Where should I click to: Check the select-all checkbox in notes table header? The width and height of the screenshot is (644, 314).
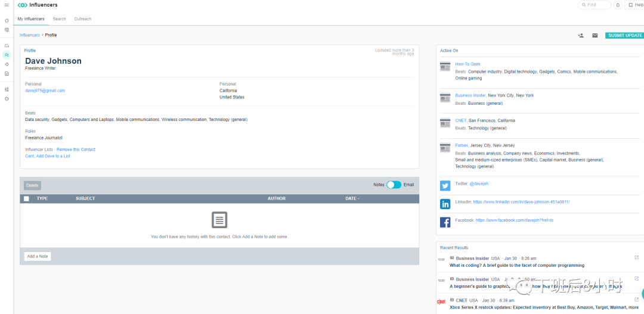(26, 198)
